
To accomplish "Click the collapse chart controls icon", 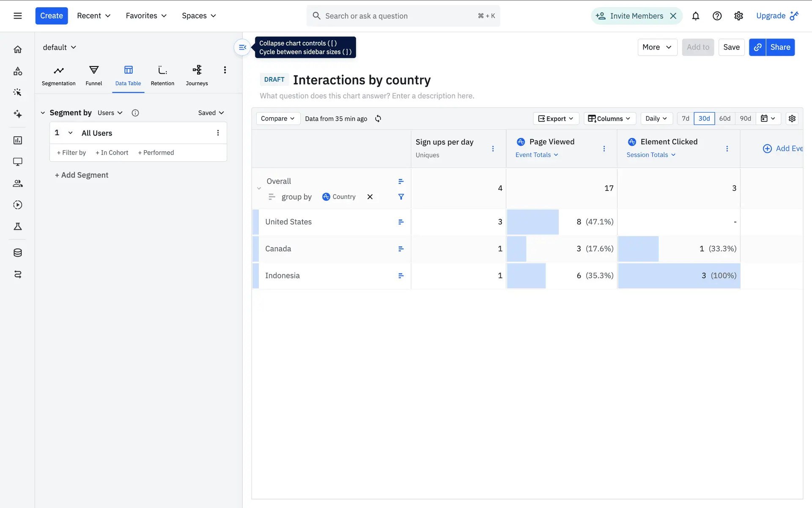I will 242,47.
